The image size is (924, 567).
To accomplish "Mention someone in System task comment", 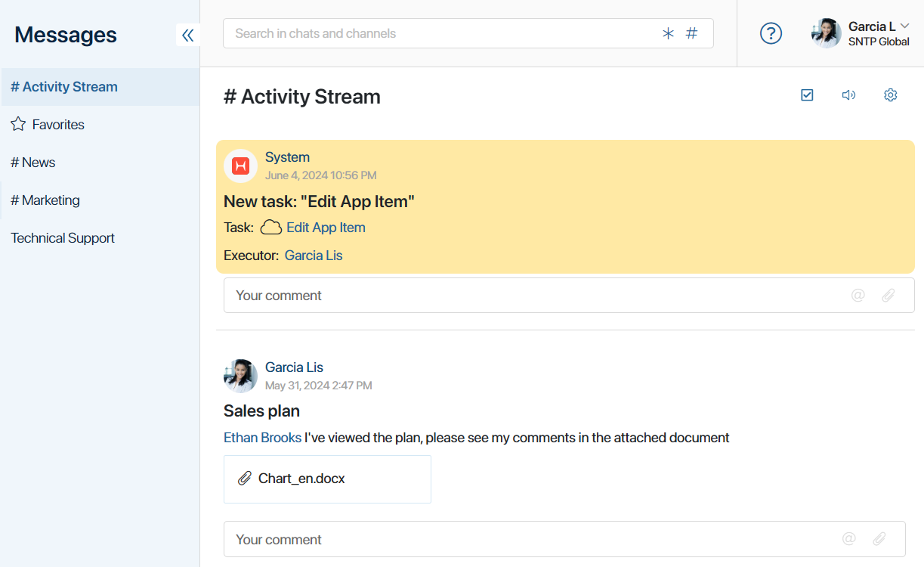I will [858, 296].
